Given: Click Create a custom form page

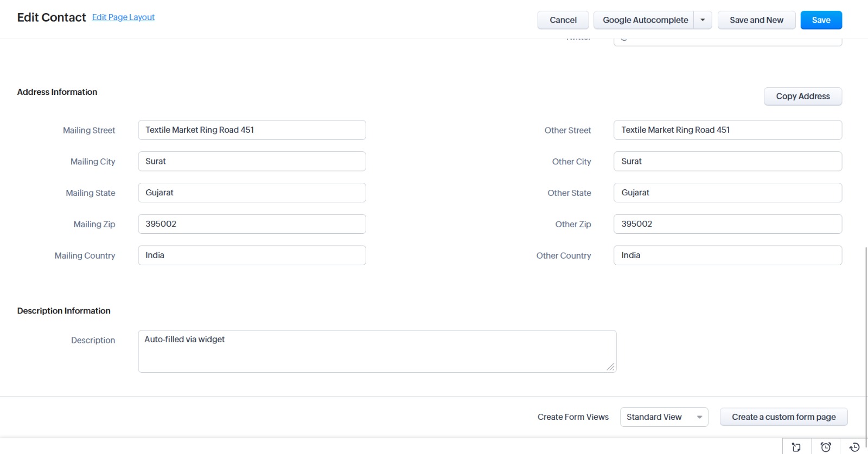Looking at the screenshot, I should coord(783,417).
